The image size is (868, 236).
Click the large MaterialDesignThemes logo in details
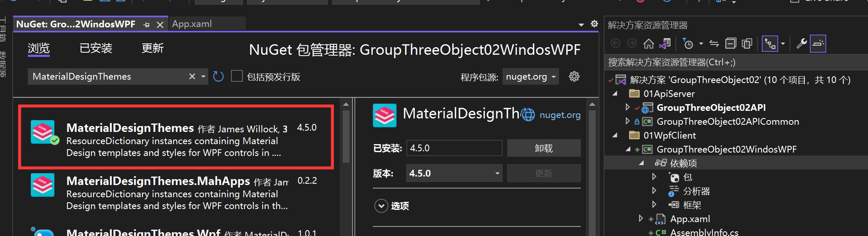pyautogui.click(x=384, y=115)
